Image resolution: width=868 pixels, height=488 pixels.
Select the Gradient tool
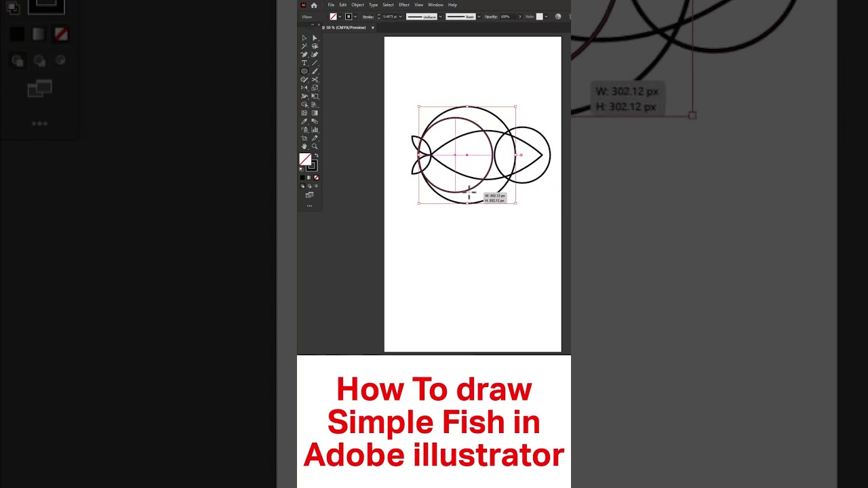click(315, 113)
